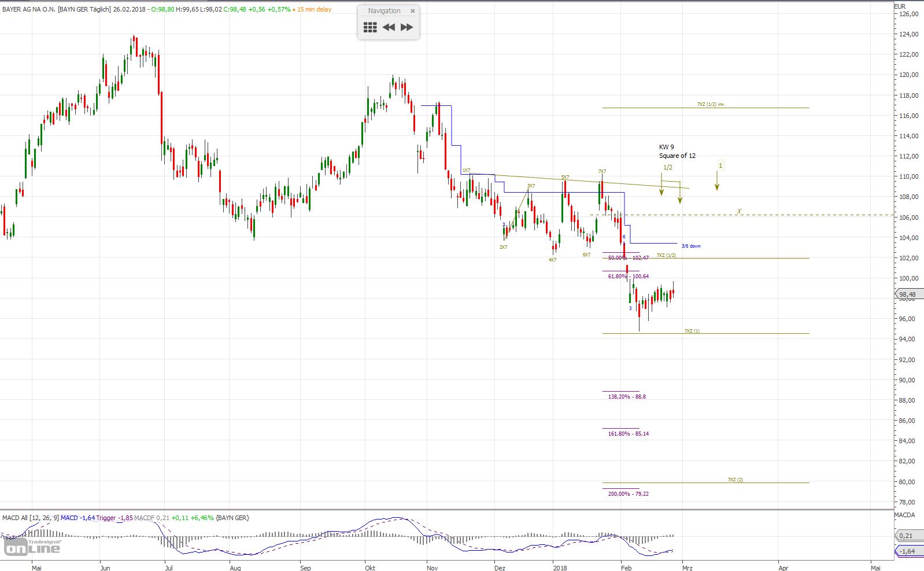Click the dashed line X marker
924x571 pixels.
point(739,212)
